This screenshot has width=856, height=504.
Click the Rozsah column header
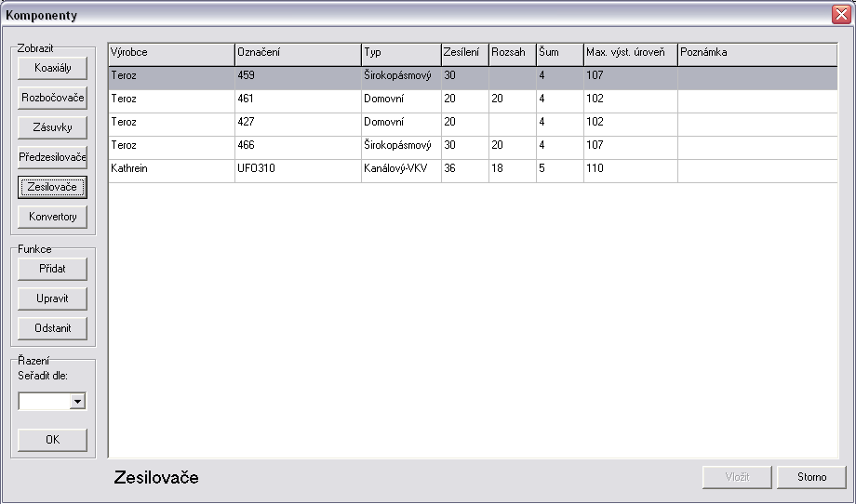[513, 55]
